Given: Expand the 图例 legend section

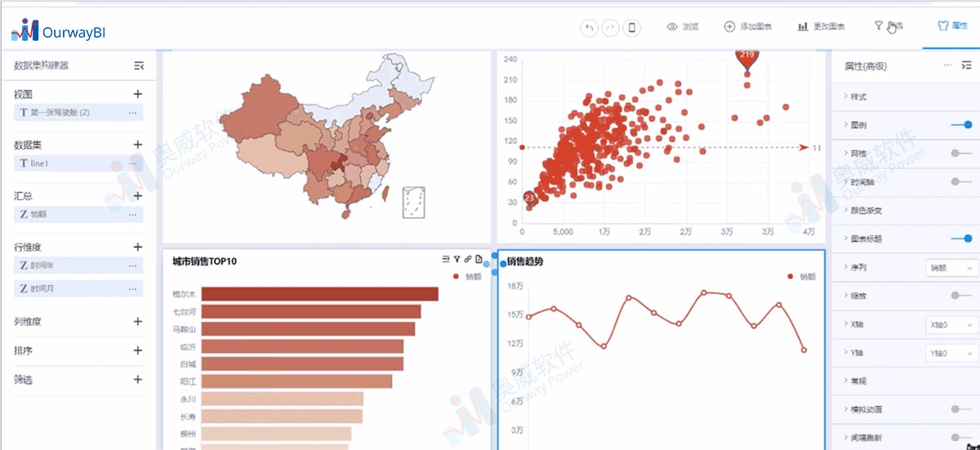Looking at the screenshot, I should 854,125.
